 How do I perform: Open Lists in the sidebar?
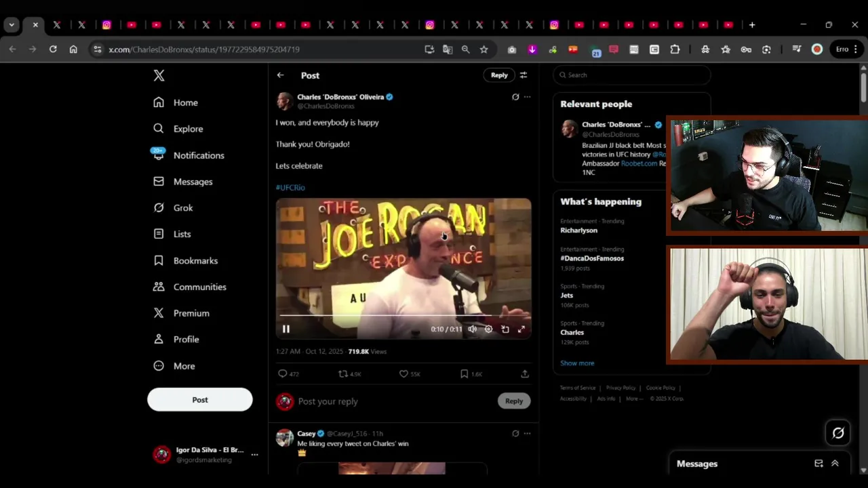click(172, 234)
